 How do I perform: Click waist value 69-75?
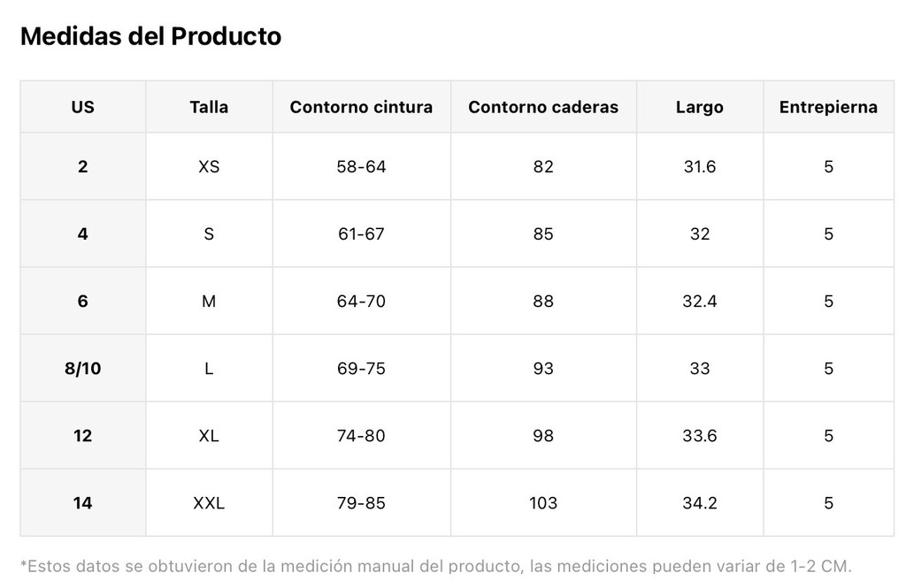pyautogui.click(x=361, y=368)
